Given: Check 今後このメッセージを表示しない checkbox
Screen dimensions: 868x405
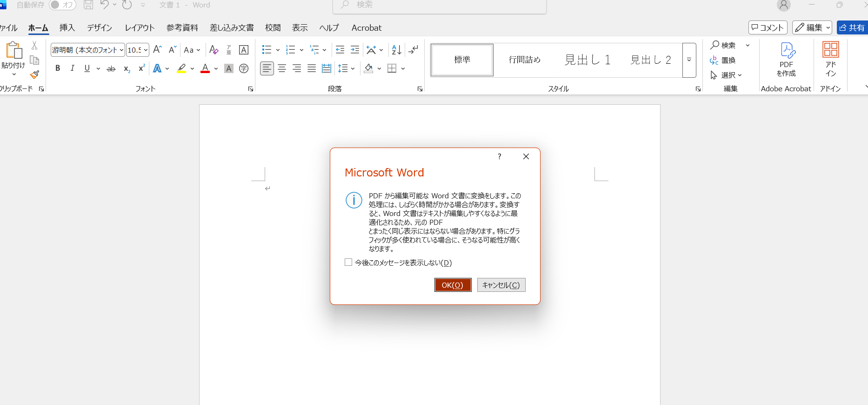Looking at the screenshot, I should coord(348,263).
